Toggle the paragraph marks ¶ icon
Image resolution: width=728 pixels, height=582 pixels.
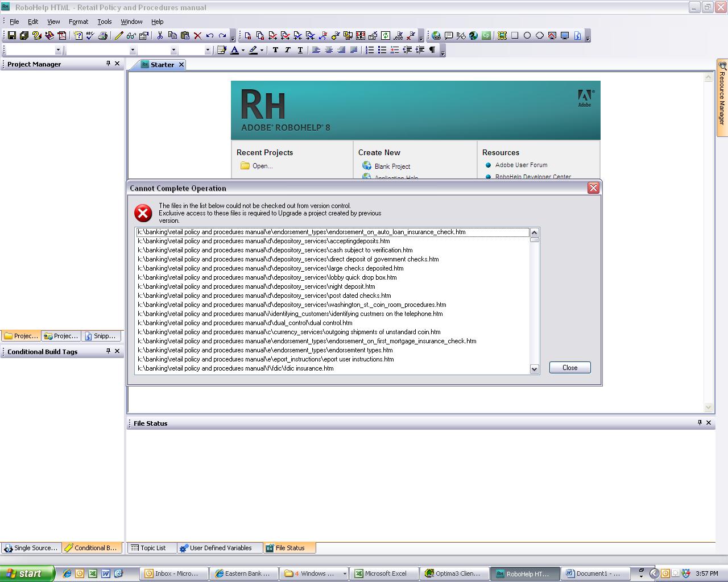coord(432,50)
